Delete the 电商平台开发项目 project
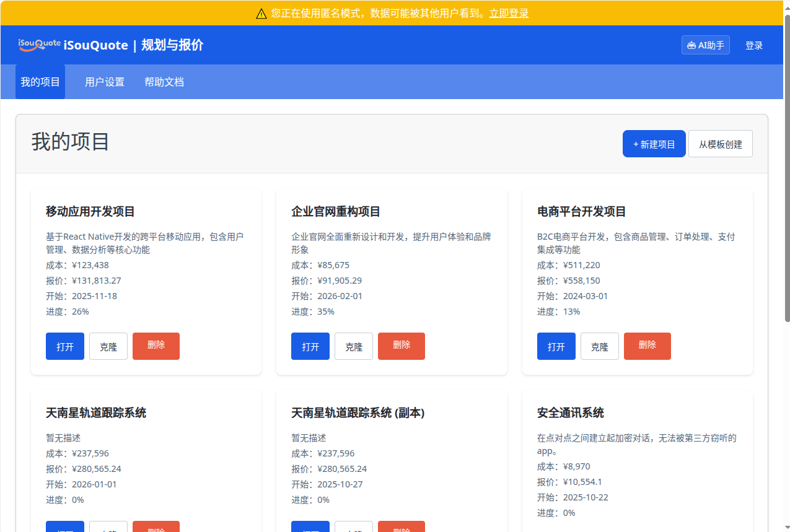790x532 pixels. 647,346
